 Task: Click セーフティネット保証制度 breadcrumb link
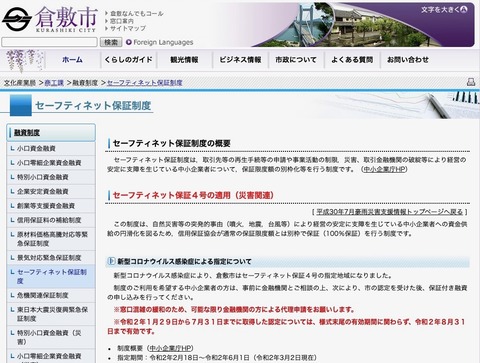(145, 83)
